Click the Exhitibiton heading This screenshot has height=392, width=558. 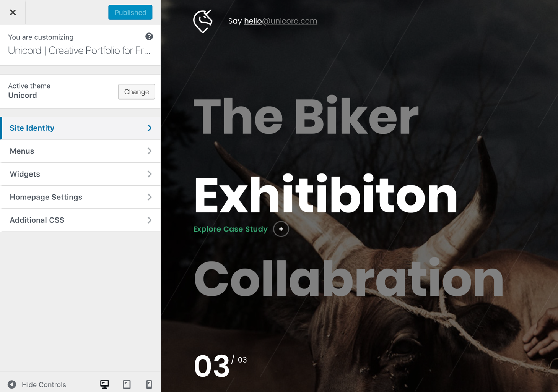[x=325, y=194]
